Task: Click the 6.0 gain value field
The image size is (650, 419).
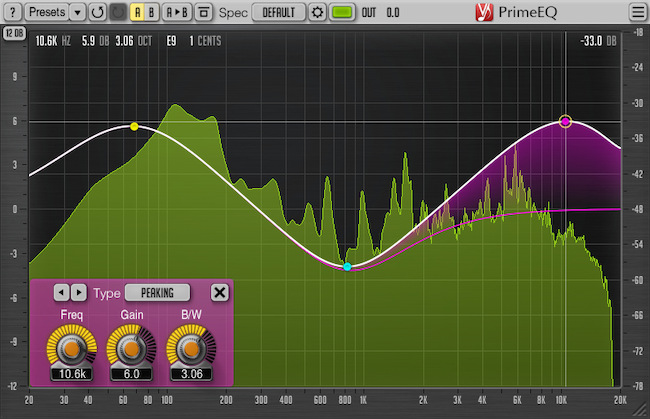Action: pos(131,374)
